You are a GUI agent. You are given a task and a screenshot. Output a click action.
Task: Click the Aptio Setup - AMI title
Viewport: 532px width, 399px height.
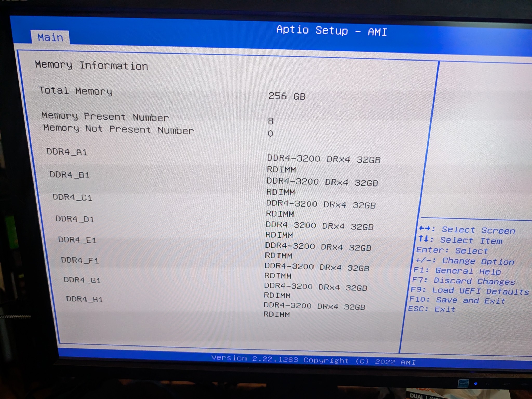click(x=332, y=30)
